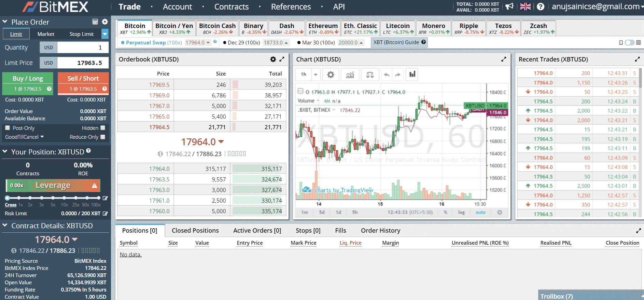Expand Orderbook to full screen

coord(282,59)
